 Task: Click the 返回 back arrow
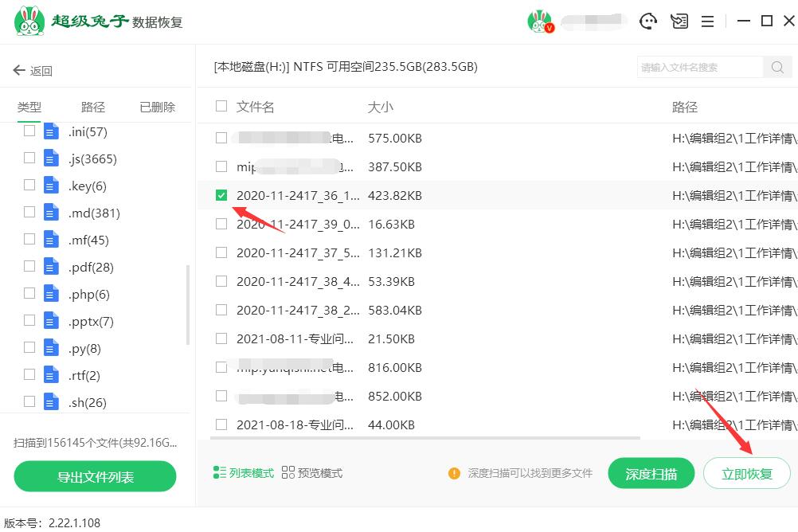[x=19, y=69]
